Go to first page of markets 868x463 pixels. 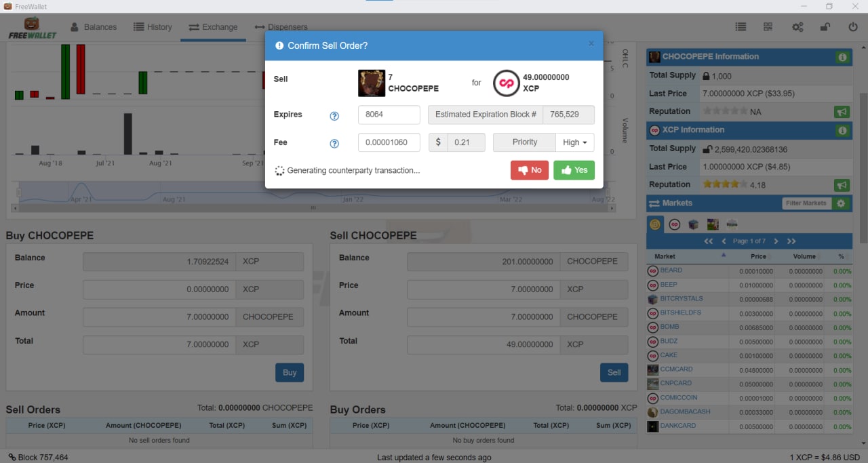pos(709,241)
